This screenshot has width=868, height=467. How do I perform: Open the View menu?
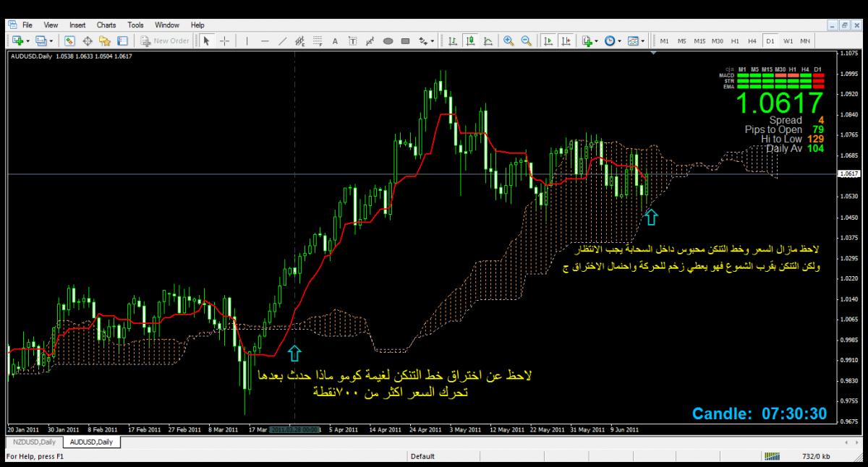pos(51,25)
